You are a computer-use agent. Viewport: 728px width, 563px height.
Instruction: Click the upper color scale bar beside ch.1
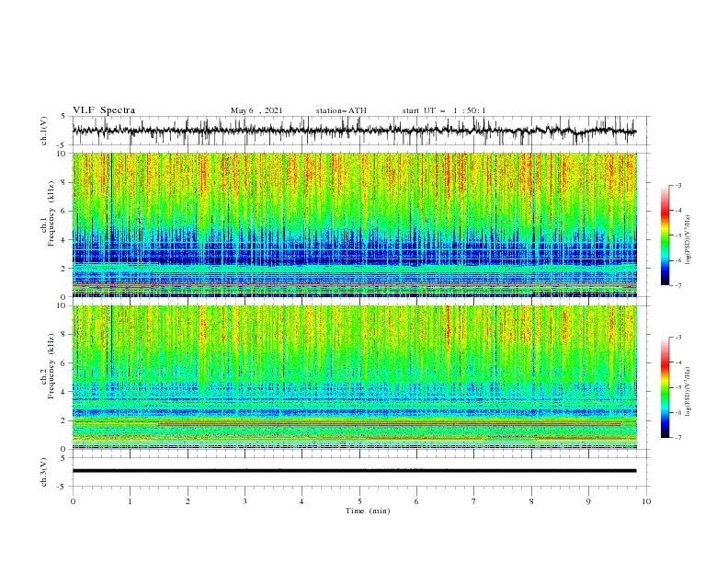point(665,236)
